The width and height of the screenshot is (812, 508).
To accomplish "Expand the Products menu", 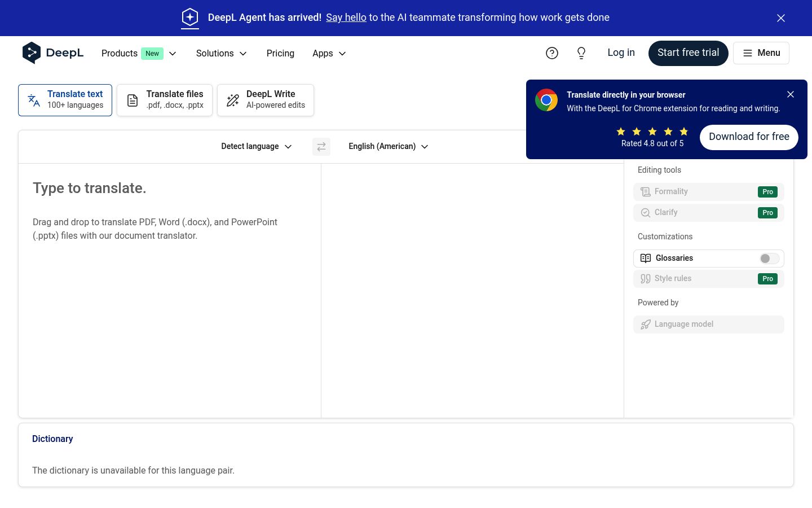I will [139, 53].
